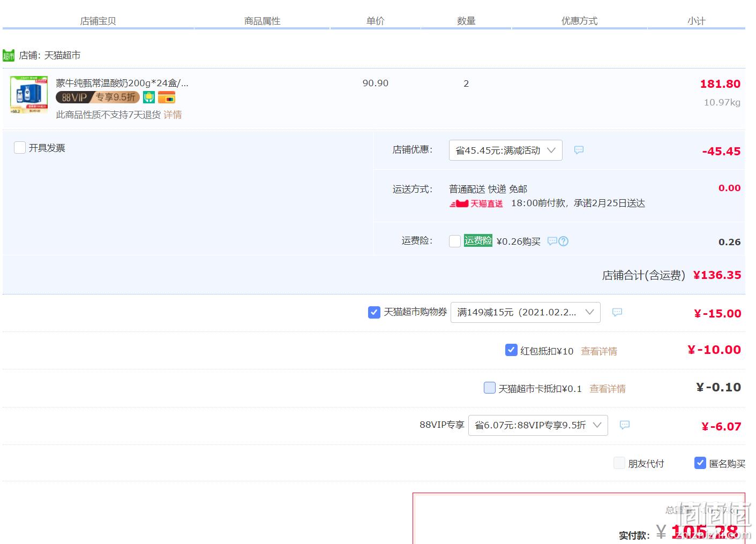Screen dimensions: 756x544
Task: Open 详情 link for 7-day return policy
Action: [173, 115]
